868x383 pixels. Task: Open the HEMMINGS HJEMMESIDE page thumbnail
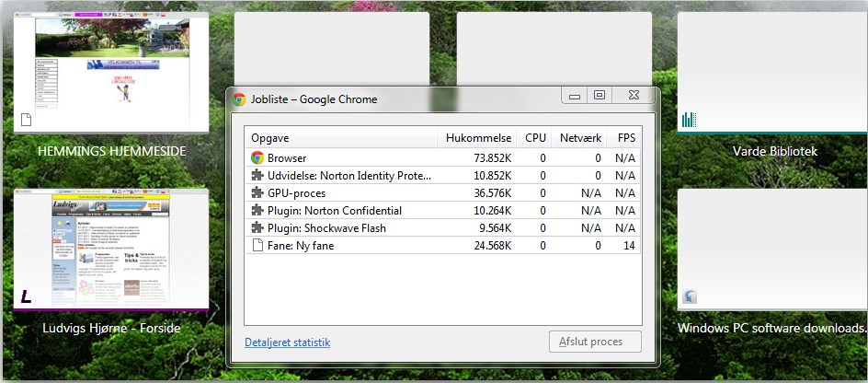pos(111,73)
